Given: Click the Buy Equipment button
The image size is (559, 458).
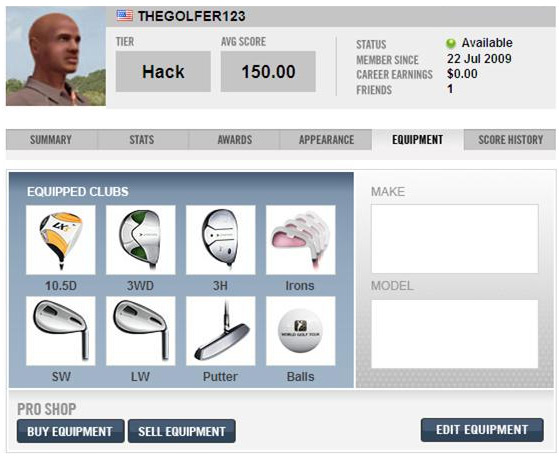Looking at the screenshot, I should pos(71,431).
